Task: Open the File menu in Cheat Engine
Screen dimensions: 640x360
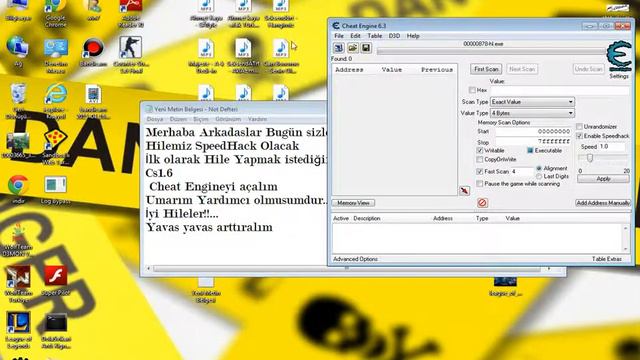Action: click(x=339, y=36)
